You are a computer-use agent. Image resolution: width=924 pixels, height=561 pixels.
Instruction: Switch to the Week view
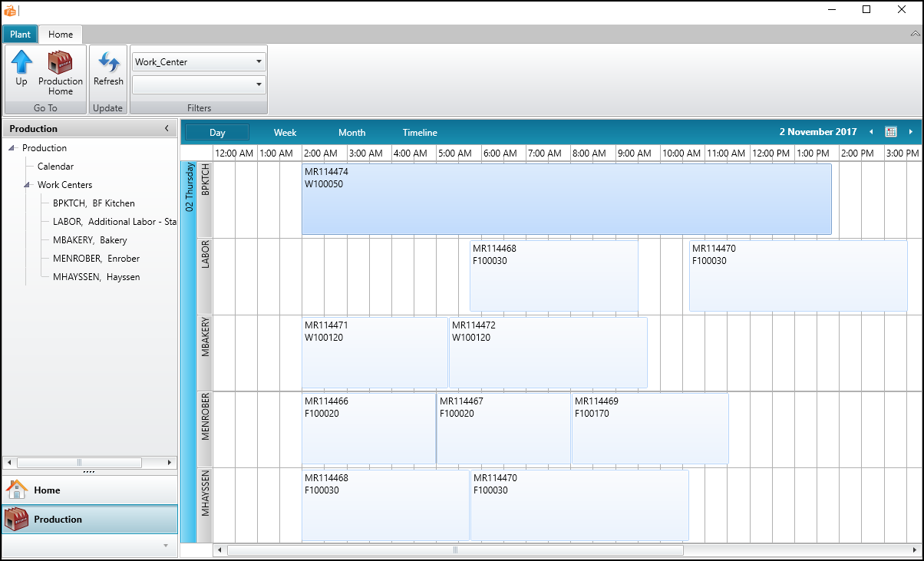coord(285,131)
